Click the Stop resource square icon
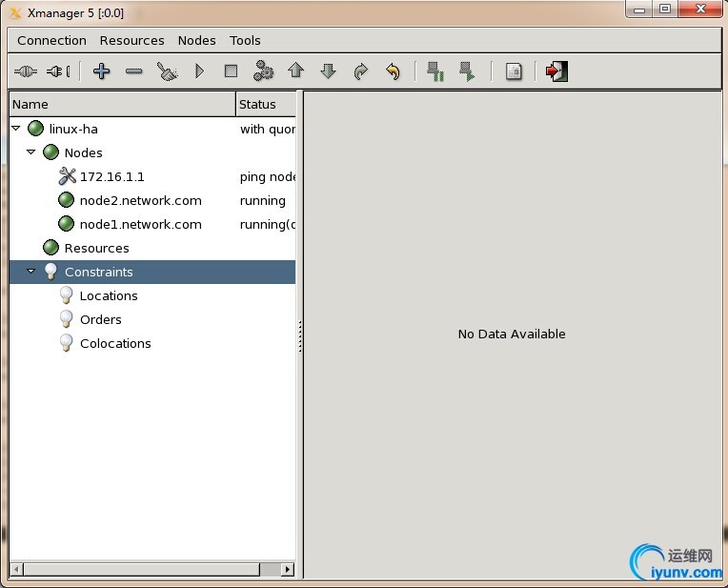Viewport: 728px width, 588px height. point(231,71)
